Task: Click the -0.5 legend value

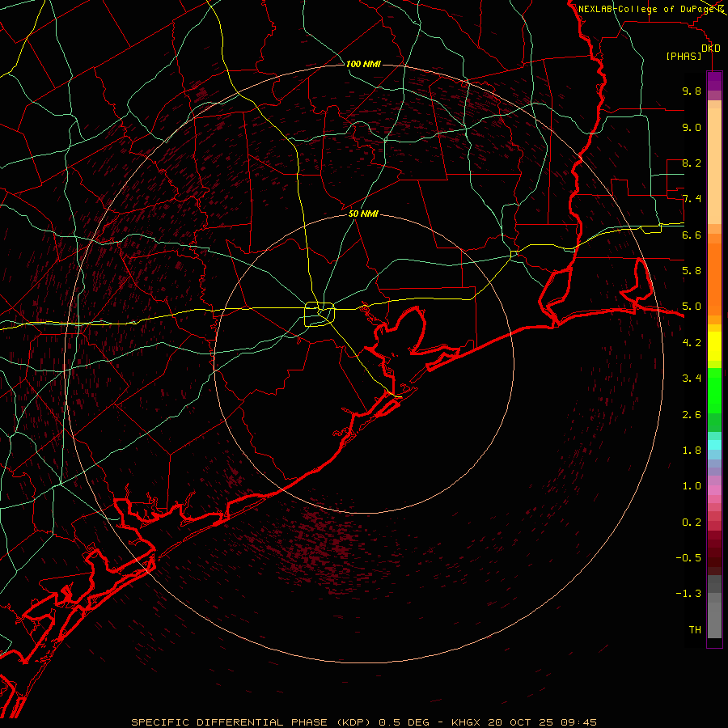Action: pyautogui.click(x=688, y=558)
